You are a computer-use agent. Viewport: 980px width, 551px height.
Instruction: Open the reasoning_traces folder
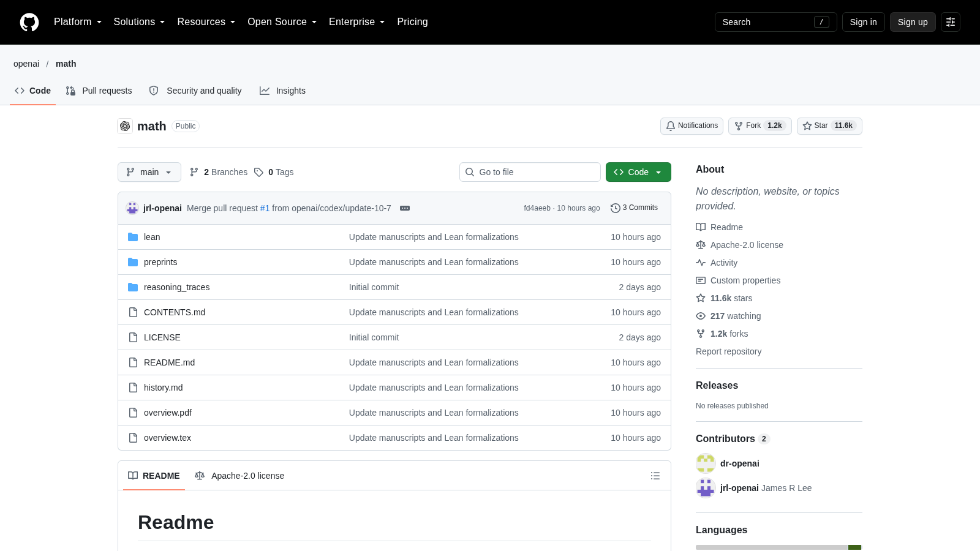click(176, 287)
